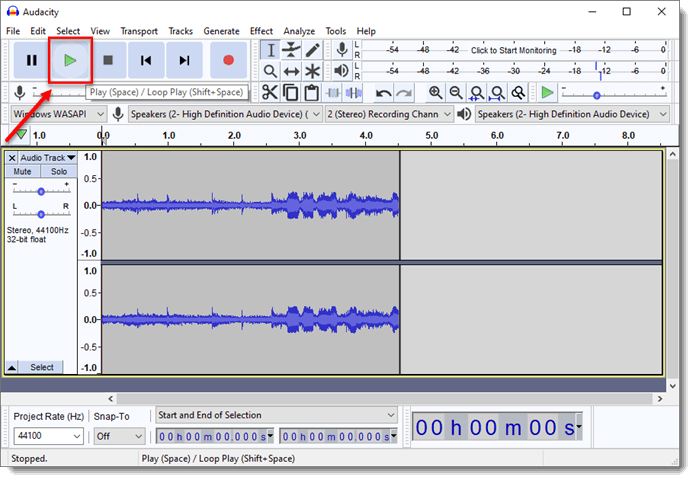Collapse the track with the up arrow
Screen dimensions: 695x482
(x=12, y=368)
